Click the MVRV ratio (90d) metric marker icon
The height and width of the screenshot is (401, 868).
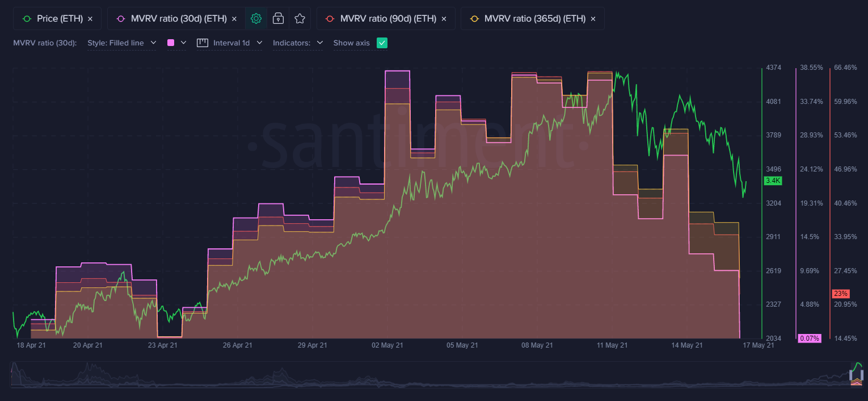coord(330,18)
